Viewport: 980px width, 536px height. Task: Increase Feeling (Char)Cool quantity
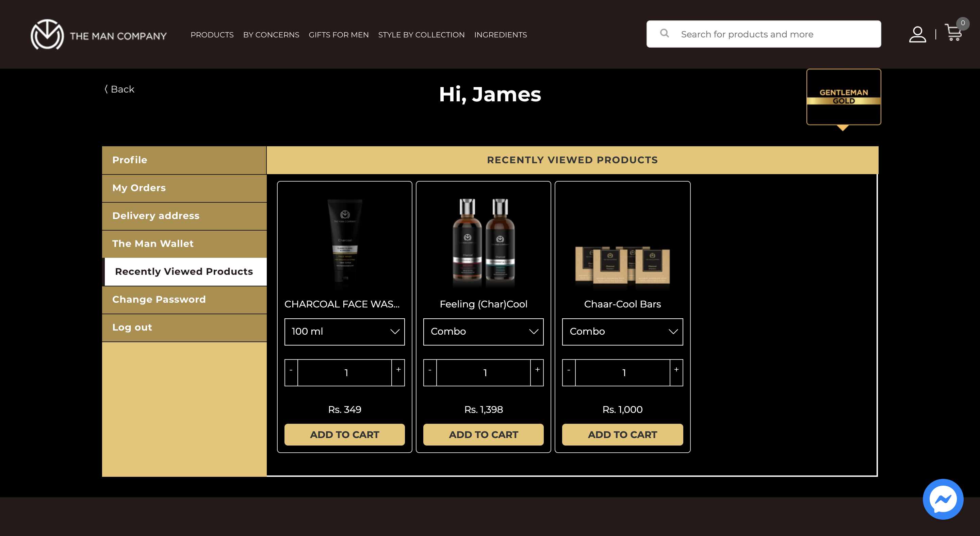537,372
